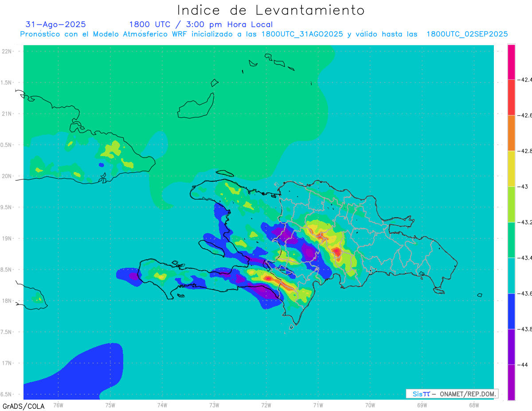532x411 pixels.
Task: Click the cyan segment between -43.4 and -43.6
Action: tap(511, 275)
